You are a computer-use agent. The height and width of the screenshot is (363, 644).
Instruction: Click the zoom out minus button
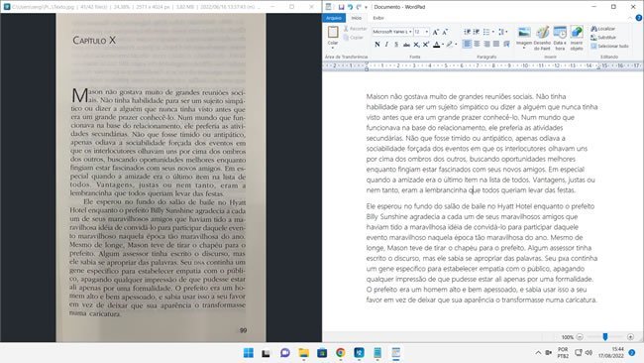coord(580,337)
